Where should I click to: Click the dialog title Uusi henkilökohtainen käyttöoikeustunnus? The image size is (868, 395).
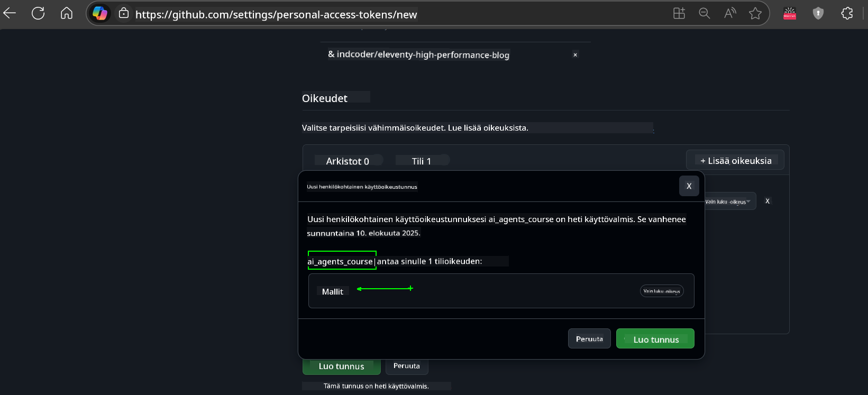coord(362,187)
